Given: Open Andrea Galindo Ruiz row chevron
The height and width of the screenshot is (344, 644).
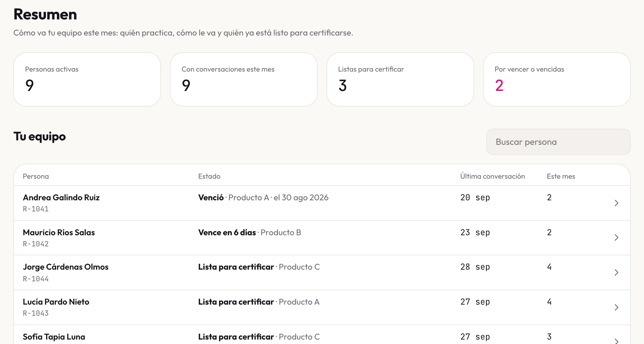Looking at the screenshot, I should (617, 203).
